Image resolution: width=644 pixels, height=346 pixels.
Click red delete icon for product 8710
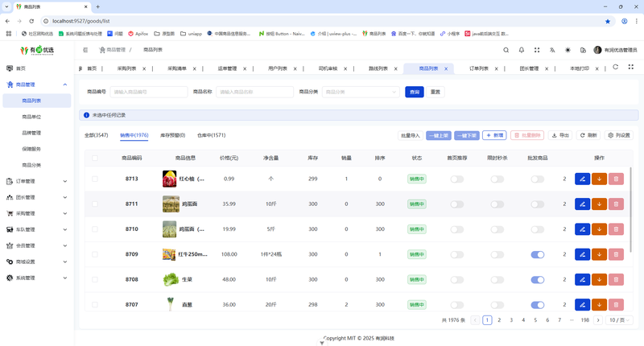point(616,229)
